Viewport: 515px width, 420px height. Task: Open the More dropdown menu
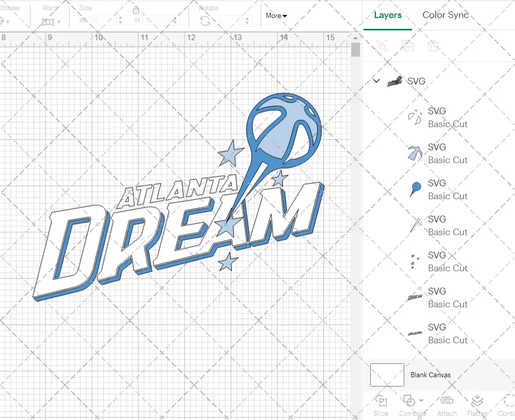coord(276,15)
